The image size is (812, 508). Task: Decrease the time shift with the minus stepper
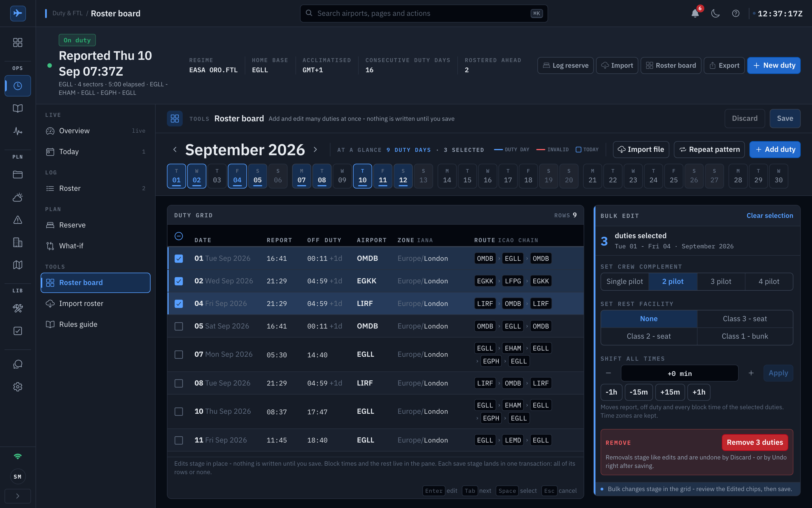coord(608,373)
